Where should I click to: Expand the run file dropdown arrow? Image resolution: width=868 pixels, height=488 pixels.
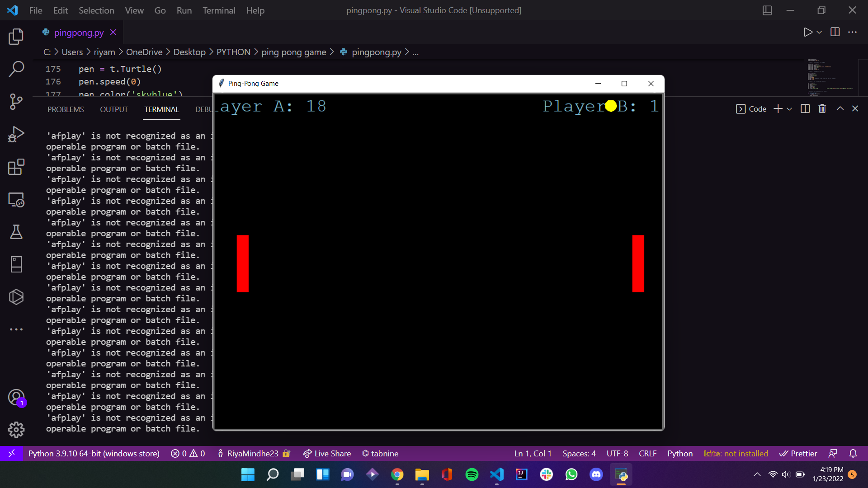click(819, 32)
